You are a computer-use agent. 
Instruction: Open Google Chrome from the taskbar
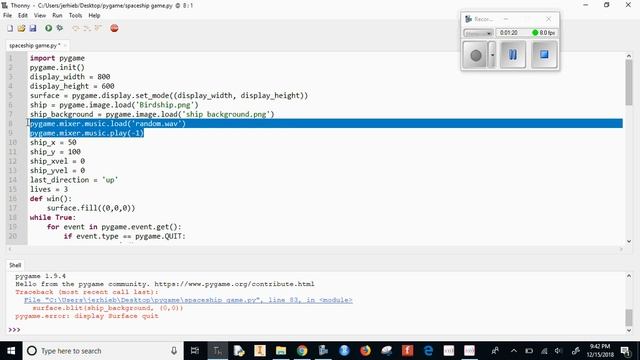click(302, 351)
